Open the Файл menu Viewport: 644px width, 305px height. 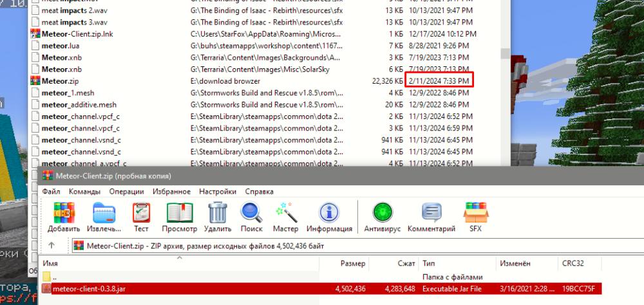coord(51,192)
